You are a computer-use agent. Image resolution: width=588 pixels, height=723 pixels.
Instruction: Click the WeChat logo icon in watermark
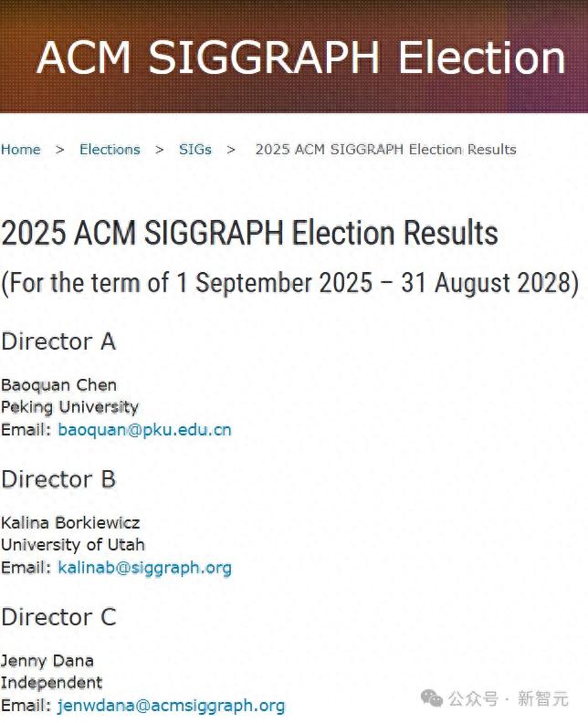(432, 698)
